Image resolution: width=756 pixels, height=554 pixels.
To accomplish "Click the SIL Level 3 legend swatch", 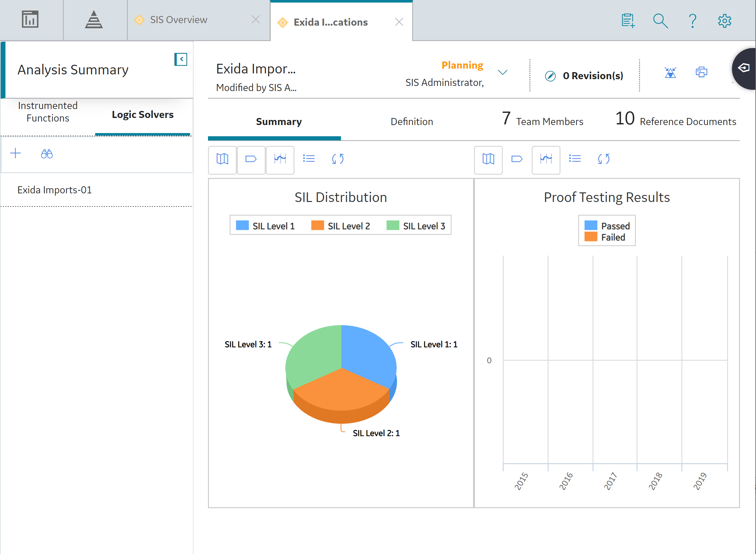I will click(393, 225).
